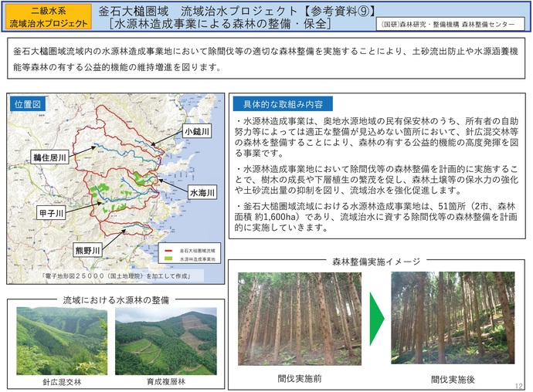Open the 針広混交林 photo
The height and width of the screenshot is (392, 533).
(62, 341)
